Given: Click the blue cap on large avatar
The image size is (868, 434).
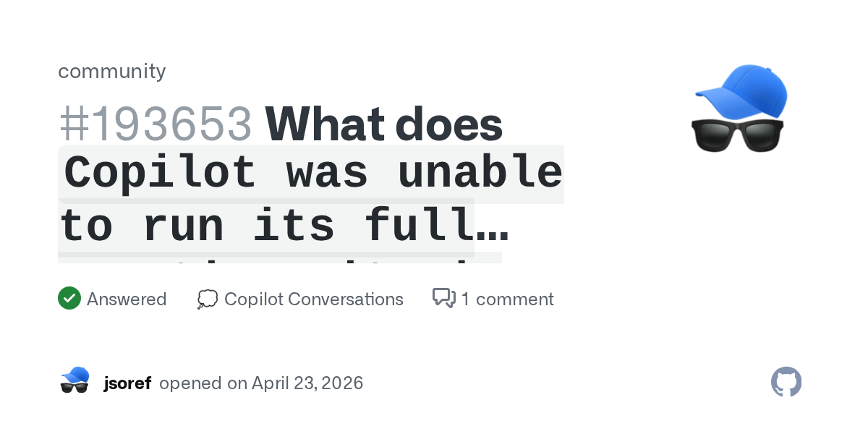Looking at the screenshot, I should [744, 90].
